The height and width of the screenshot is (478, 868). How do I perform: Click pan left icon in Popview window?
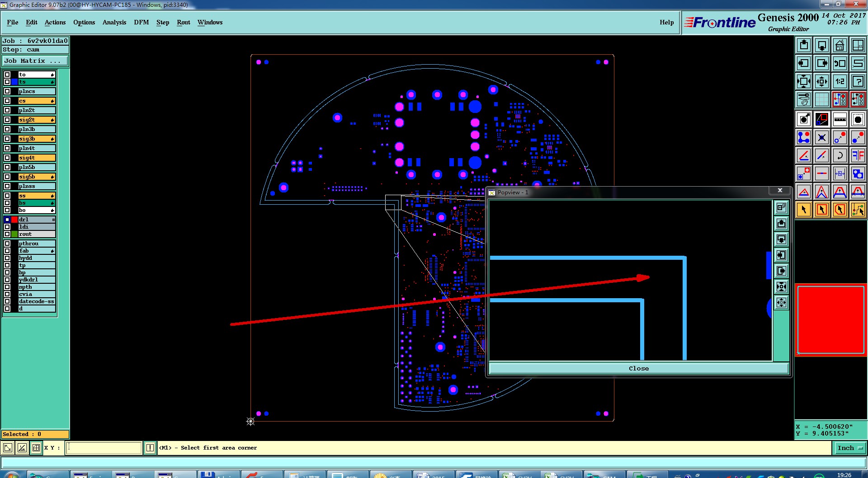(781, 255)
